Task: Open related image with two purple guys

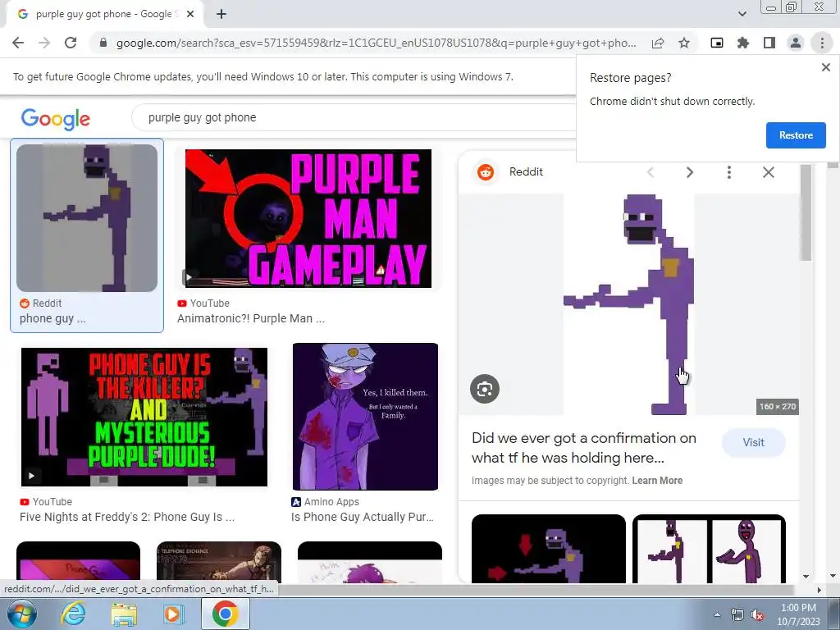Action: coord(710,549)
